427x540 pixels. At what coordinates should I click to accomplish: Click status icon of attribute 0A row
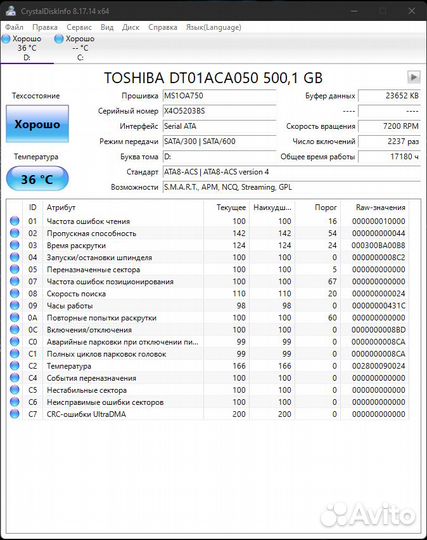point(14,317)
